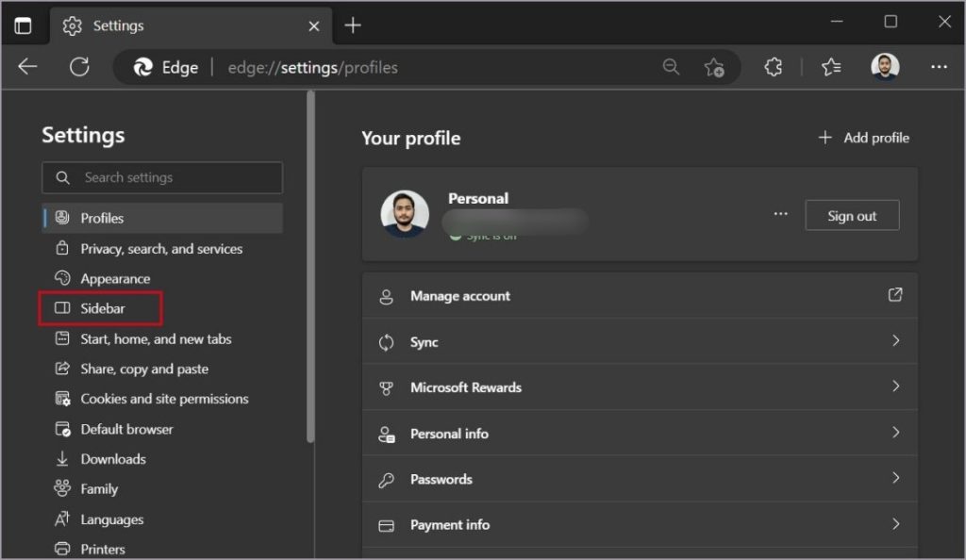Expand the Passwords chevron
The width and height of the screenshot is (966, 560).
point(896,478)
